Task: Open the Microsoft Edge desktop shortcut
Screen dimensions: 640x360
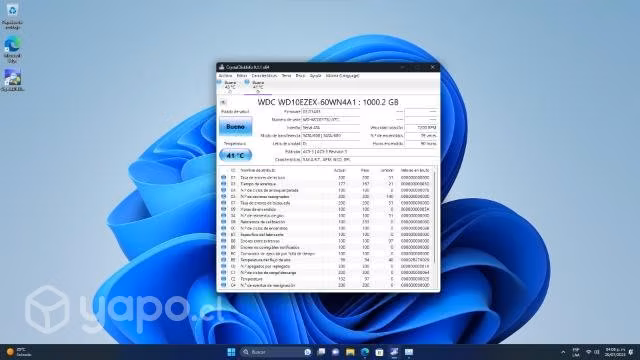Action: [x=12, y=49]
